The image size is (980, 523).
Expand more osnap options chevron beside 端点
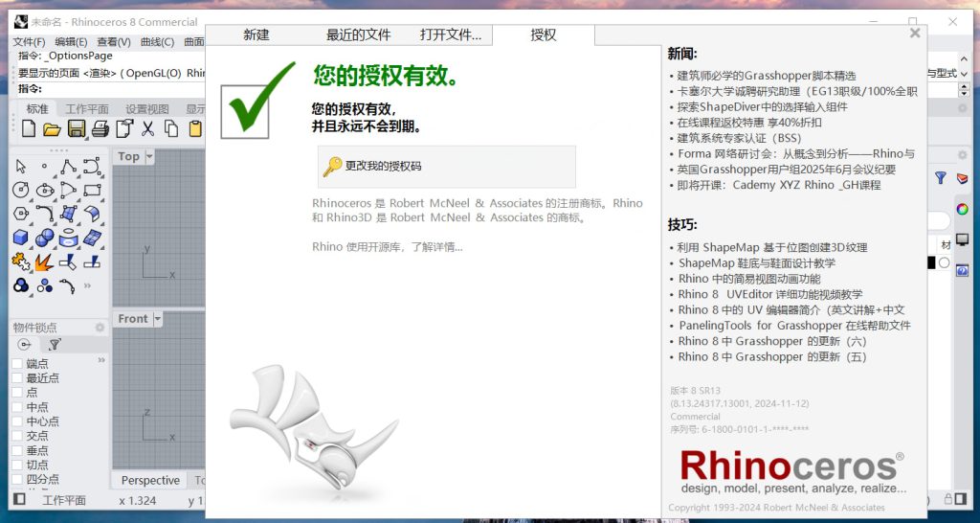[x=101, y=360]
